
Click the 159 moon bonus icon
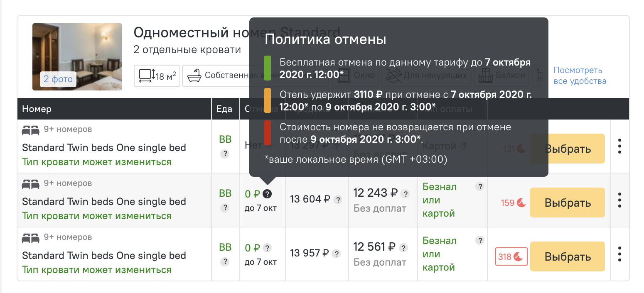pyautogui.click(x=521, y=203)
